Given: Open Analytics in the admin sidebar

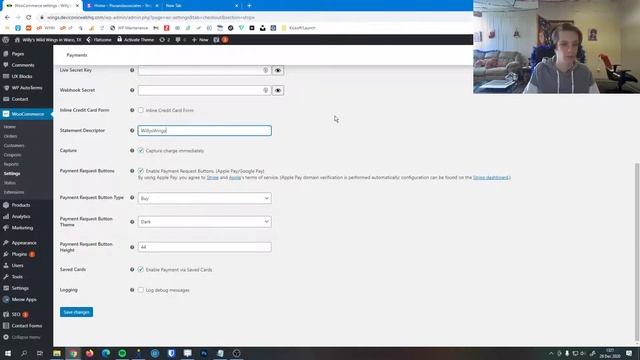Looking at the screenshot, I should pyautogui.click(x=21, y=217).
